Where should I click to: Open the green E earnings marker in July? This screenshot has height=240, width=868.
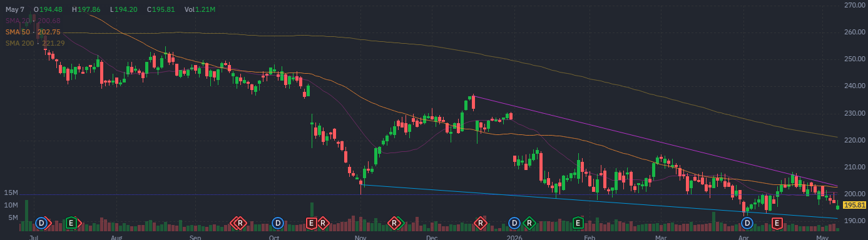point(71,222)
